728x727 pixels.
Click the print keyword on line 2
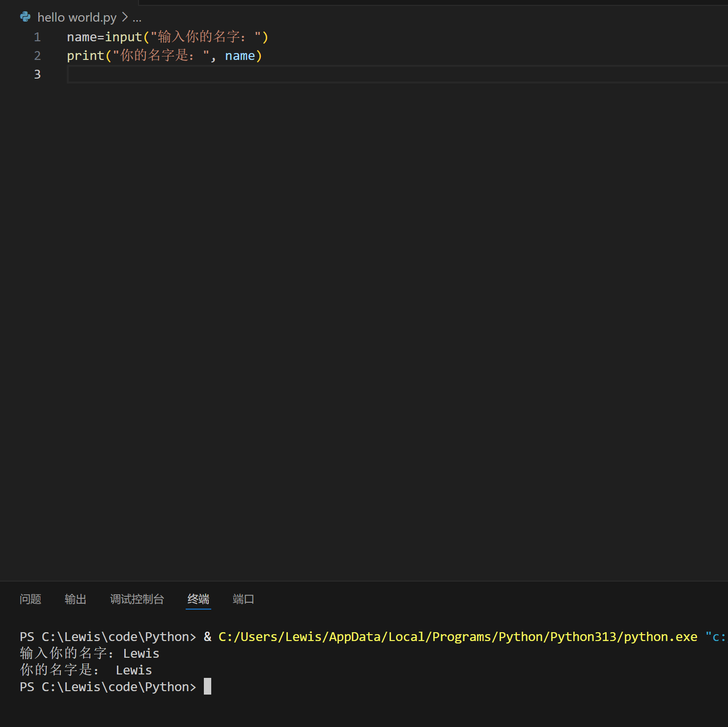pos(85,56)
